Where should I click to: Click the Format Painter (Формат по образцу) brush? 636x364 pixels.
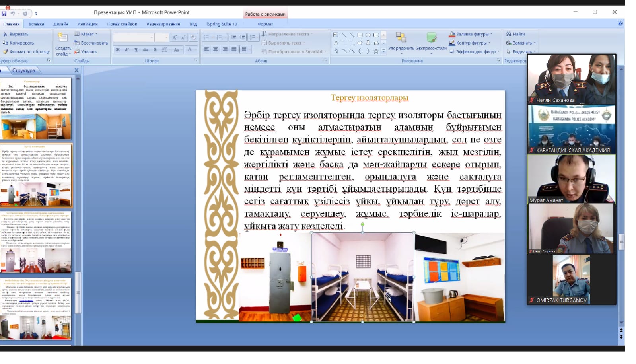click(26, 52)
